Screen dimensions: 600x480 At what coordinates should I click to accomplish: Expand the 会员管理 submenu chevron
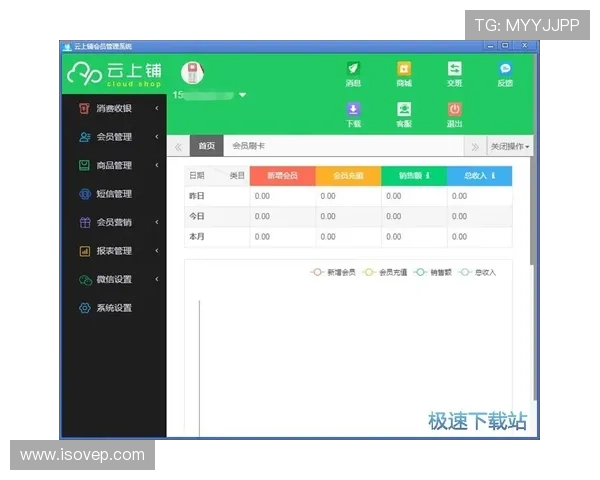(157, 137)
